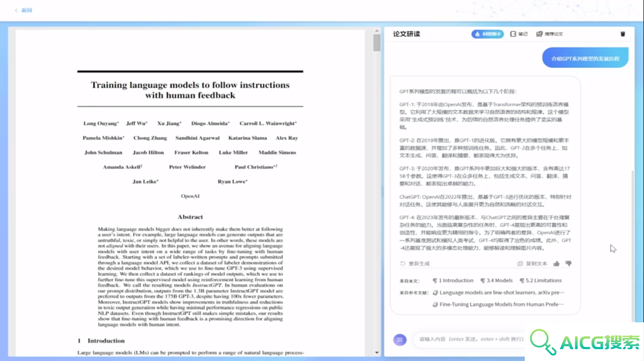Screen dimensions: 644x361
Task: Go back with the 返回 link
Action: [23, 10]
